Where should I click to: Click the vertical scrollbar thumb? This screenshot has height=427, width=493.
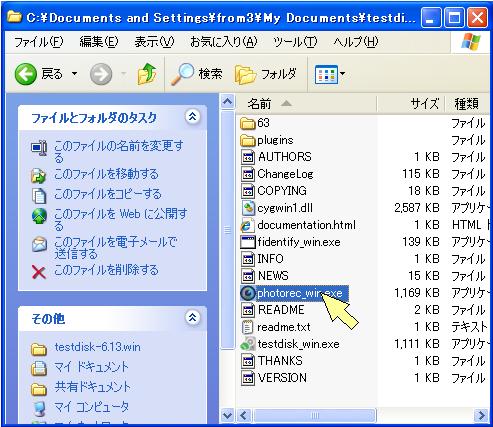(x=228, y=230)
